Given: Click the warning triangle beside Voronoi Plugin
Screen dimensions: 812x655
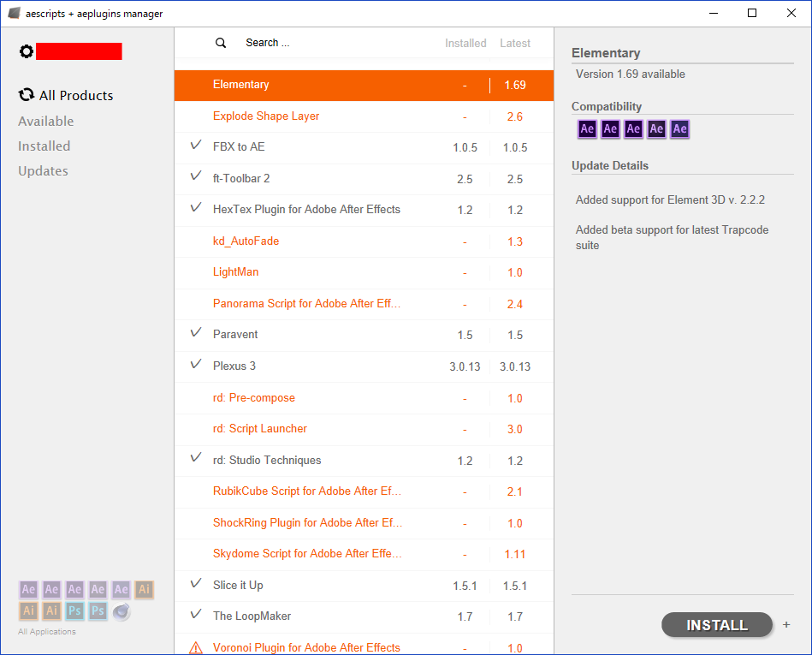Looking at the screenshot, I should coord(196,648).
